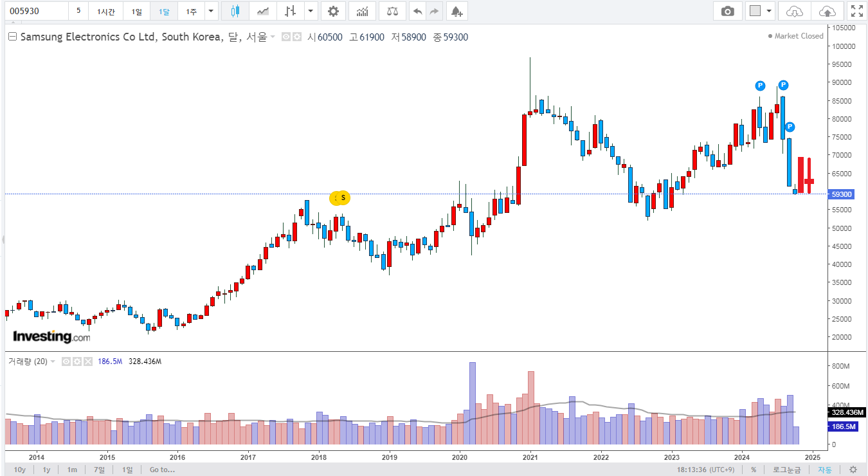
Task: Click the volume label 186.5M on axis
Action: coord(844,426)
